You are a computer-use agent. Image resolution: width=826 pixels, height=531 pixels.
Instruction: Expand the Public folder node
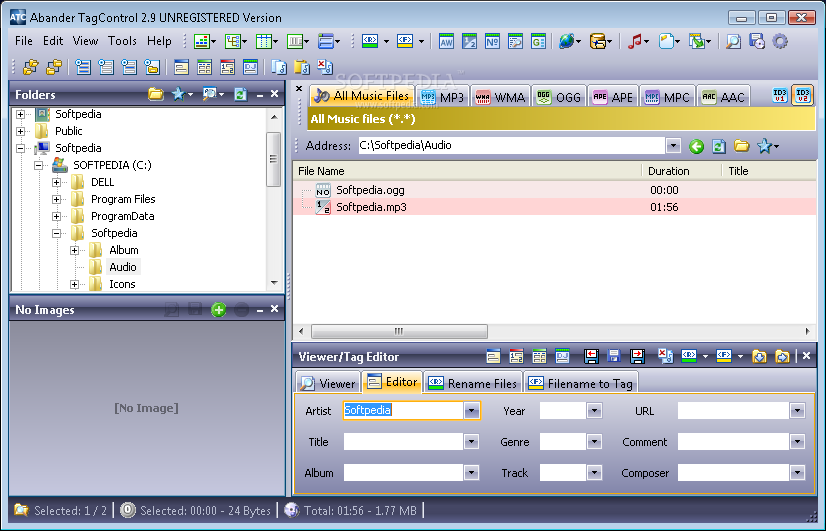pos(21,131)
